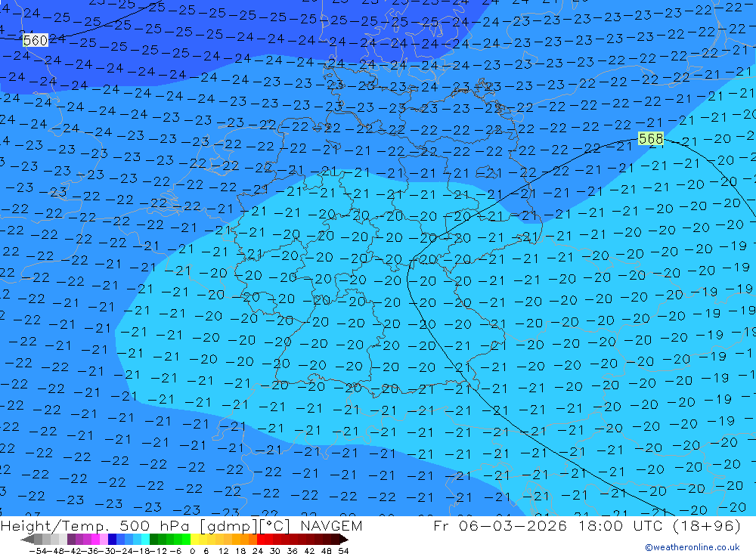Open the weatheronline.co.uk copyright link
Screen dimensions: 756x554
692,547
